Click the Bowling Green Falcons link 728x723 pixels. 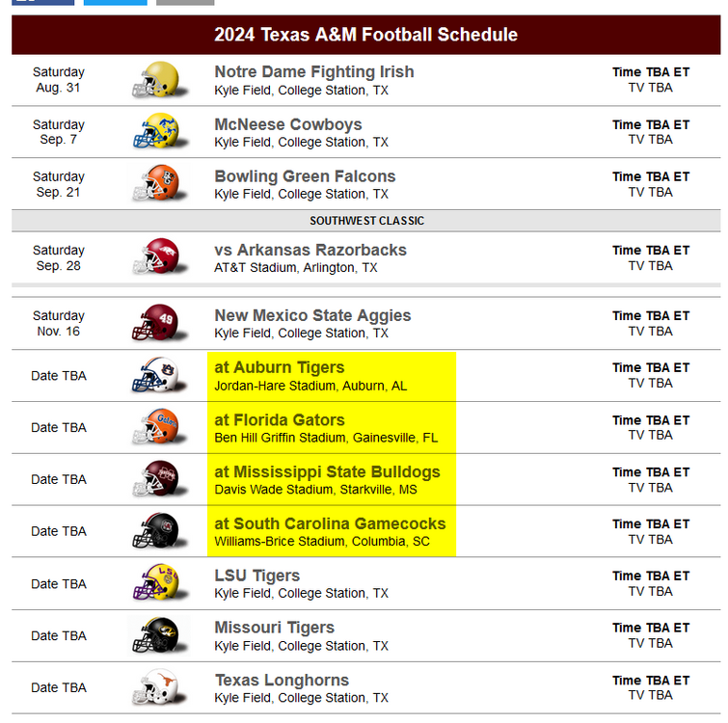point(305,176)
